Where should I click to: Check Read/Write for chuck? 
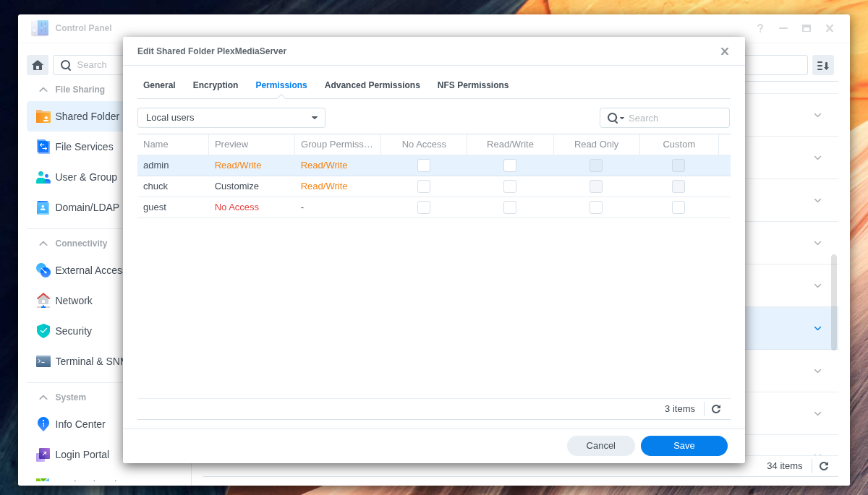pos(510,186)
